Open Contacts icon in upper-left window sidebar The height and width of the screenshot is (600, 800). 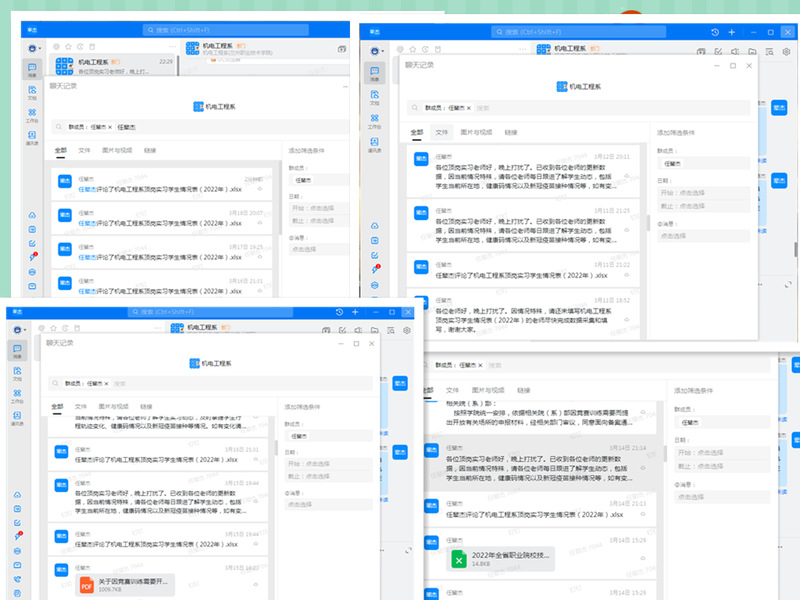coord(32,137)
